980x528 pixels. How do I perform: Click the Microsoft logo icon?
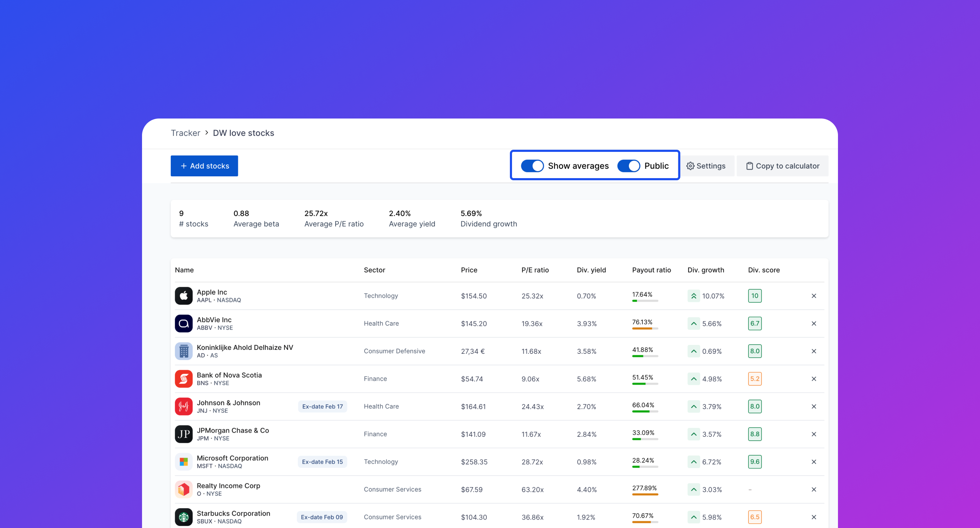point(183,462)
